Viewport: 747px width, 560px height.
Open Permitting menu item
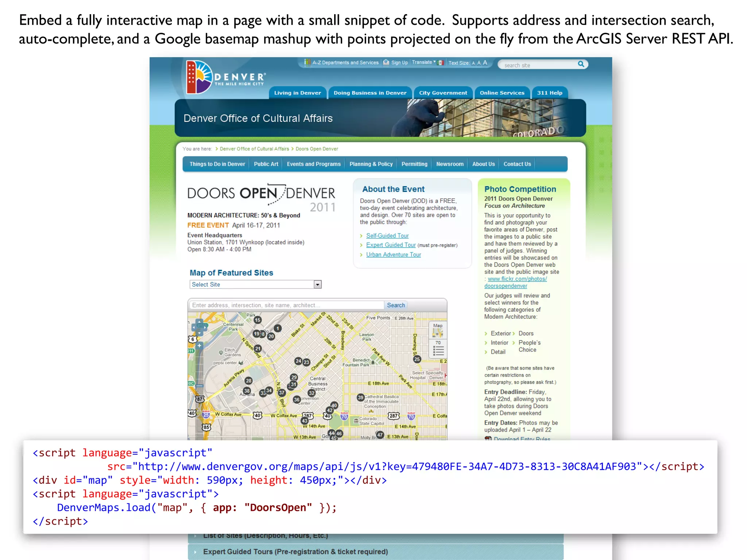click(x=414, y=164)
